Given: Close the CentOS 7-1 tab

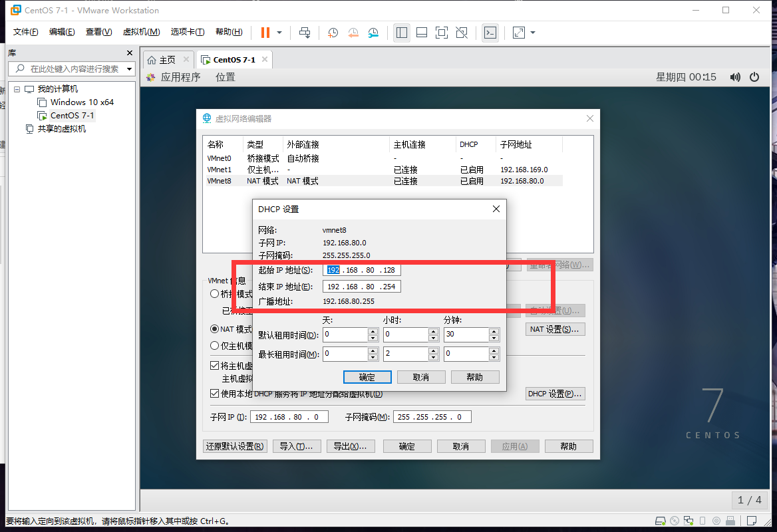Looking at the screenshot, I should pyautogui.click(x=265, y=59).
